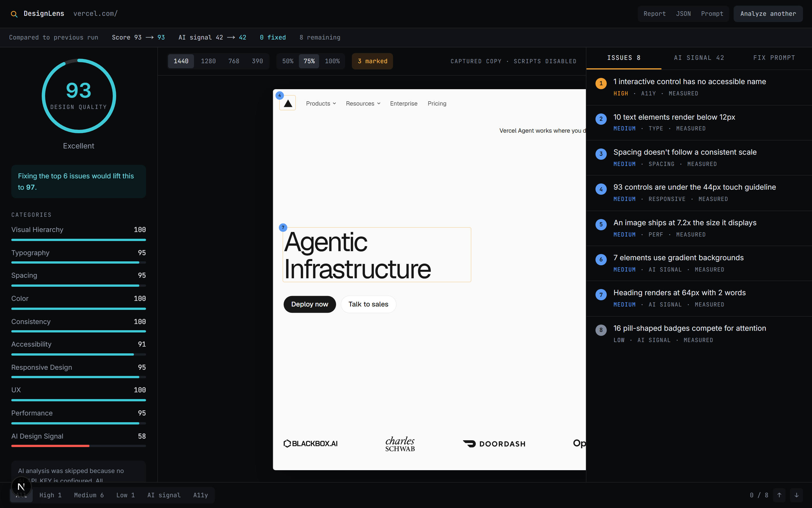This screenshot has width=812, height=508.
Task: Filter issues by A11y
Action: pos(200,495)
